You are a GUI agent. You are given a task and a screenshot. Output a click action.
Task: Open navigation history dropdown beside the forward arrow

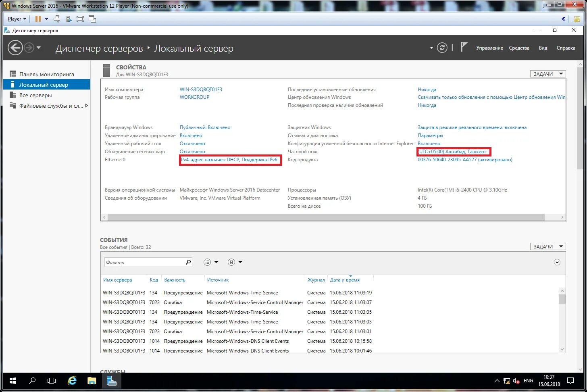point(39,48)
